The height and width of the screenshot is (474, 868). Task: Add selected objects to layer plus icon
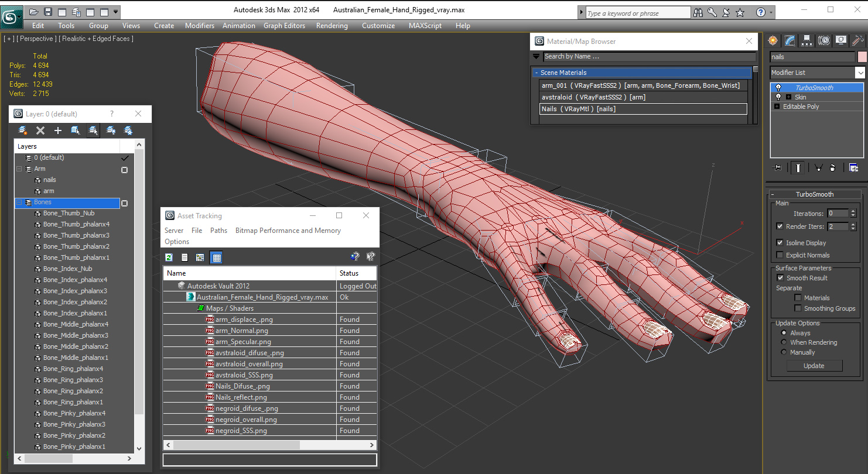pos(58,130)
